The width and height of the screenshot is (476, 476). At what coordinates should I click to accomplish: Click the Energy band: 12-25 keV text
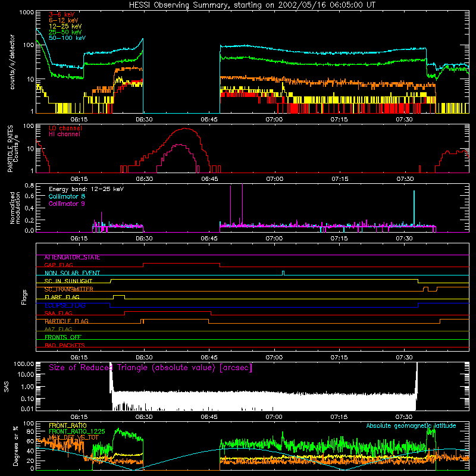pos(86,189)
